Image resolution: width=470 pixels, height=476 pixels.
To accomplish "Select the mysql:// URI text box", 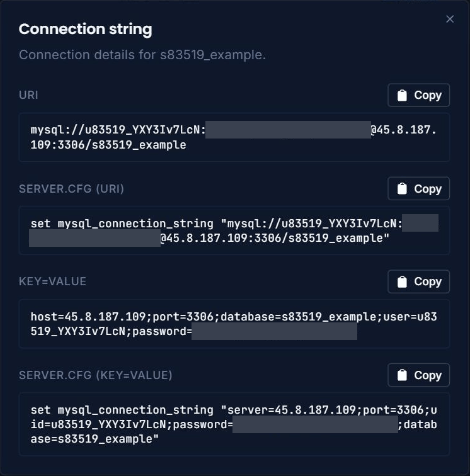I will pyautogui.click(x=234, y=137).
